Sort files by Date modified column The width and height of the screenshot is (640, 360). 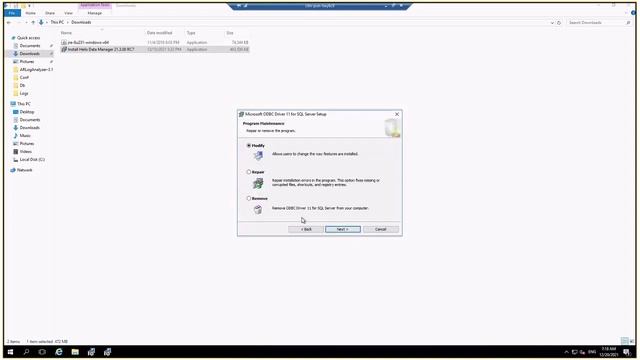pos(160,33)
